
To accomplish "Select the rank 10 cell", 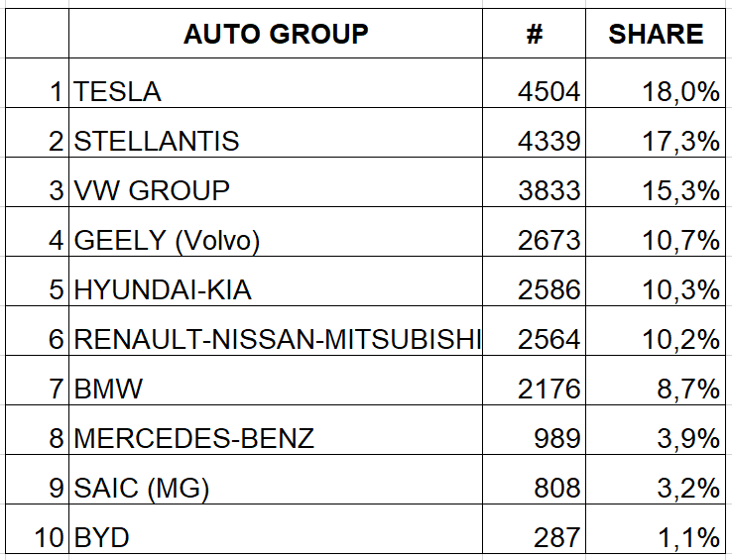I will click(x=38, y=528).
